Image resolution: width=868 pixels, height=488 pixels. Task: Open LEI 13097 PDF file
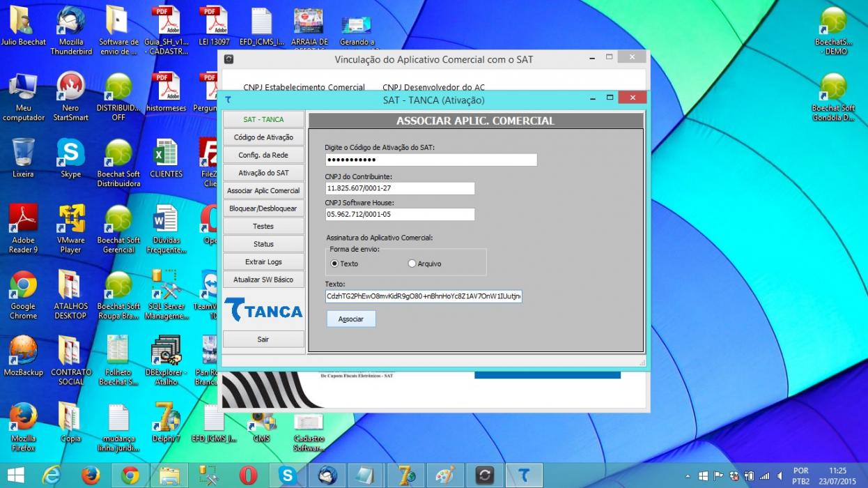pyautogui.click(x=213, y=26)
